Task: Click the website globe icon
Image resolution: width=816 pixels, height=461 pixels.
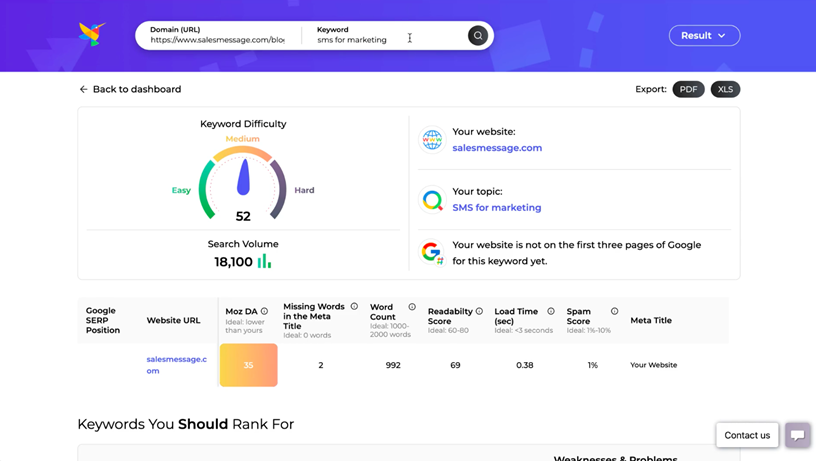Action: 432,140
